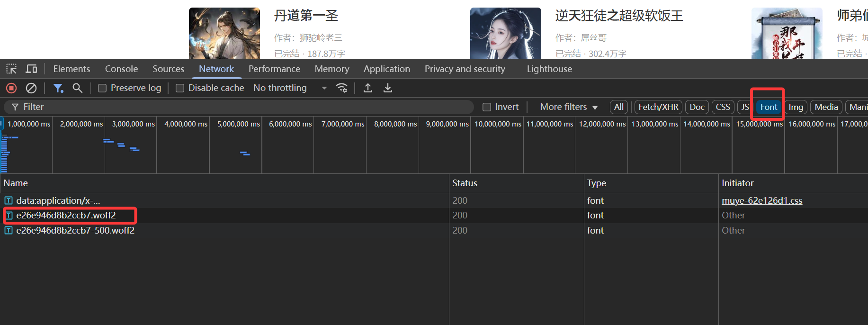
Task: Open the No throttling dropdown
Action: [x=290, y=88]
